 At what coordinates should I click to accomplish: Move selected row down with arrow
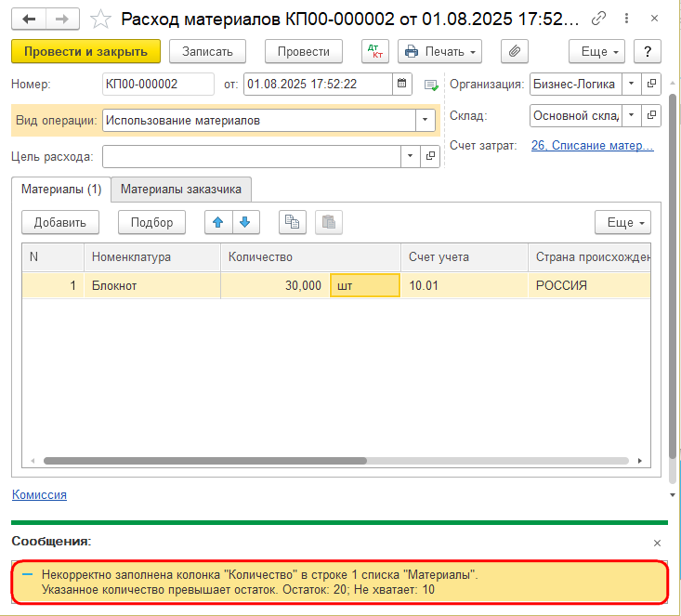tap(246, 222)
